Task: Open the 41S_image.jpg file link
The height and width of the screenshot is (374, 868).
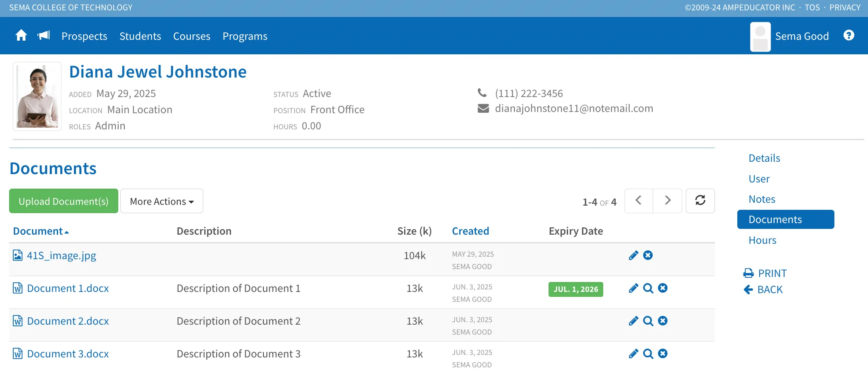Action: [x=61, y=256]
